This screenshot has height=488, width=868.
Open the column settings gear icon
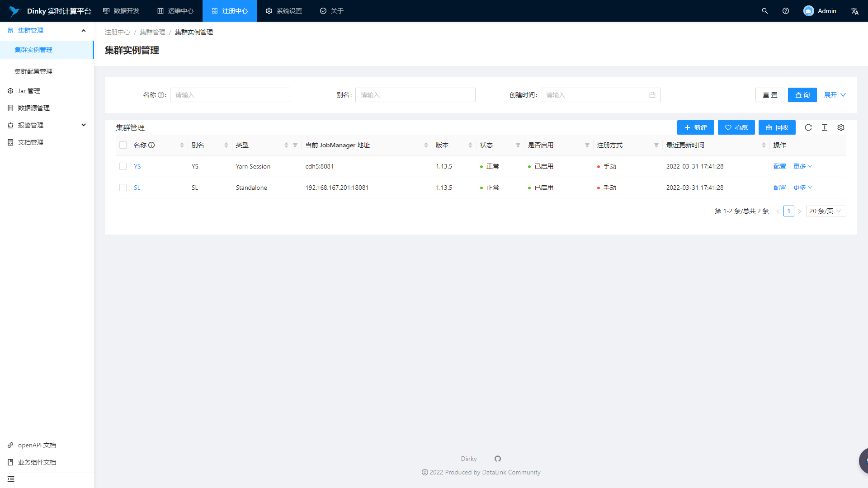click(841, 127)
